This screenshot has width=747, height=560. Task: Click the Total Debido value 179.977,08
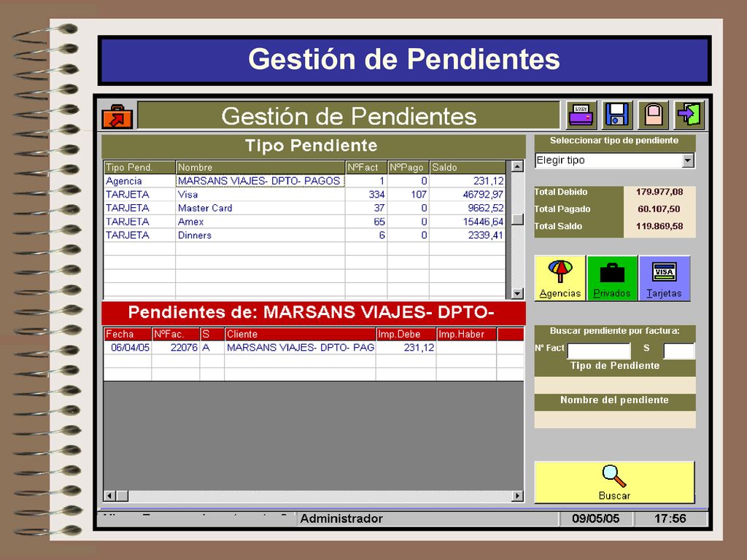[659, 192]
